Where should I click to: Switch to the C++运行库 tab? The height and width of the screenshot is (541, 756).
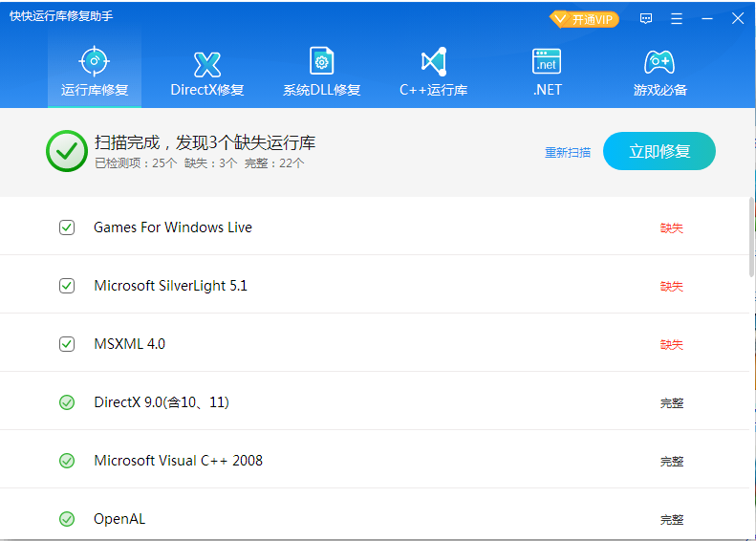click(x=434, y=71)
